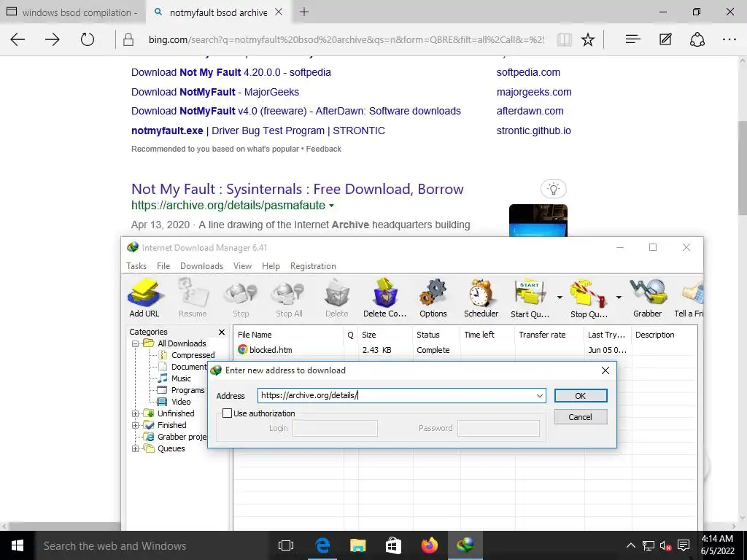Click the Delete toolbar icon
This screenshot has width=747, height=560.
click(337, 298)
